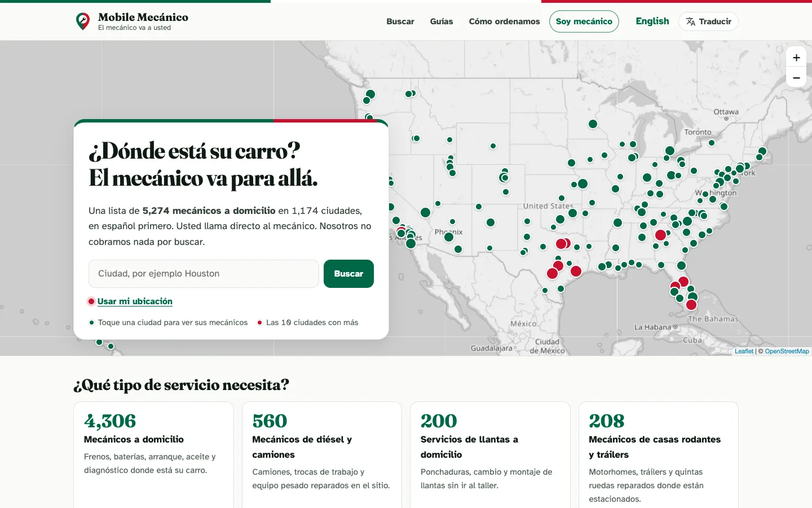Switch the site language to English
The height and width of the screenshot is (508, 812).
coord(652,21)
